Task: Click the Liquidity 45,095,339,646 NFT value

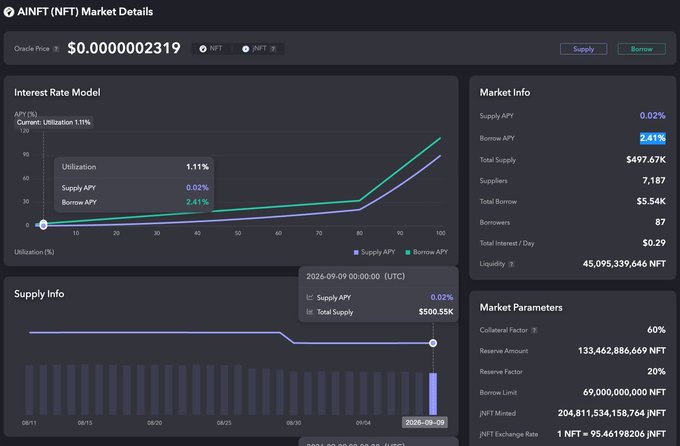Action: [x=624, y=264]
